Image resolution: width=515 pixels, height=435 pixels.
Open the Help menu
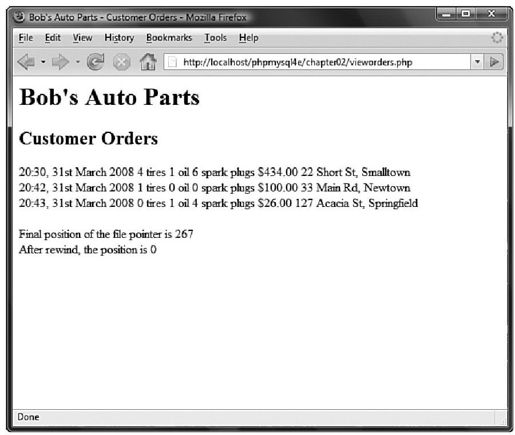pyautogui.click(x=249, y=38)
